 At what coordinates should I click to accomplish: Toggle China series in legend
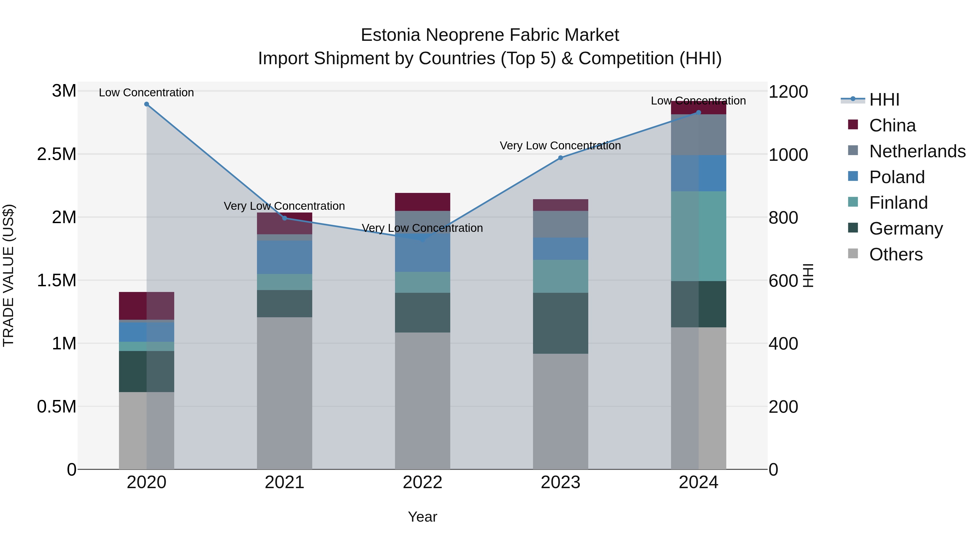click(x=882, y=125)
